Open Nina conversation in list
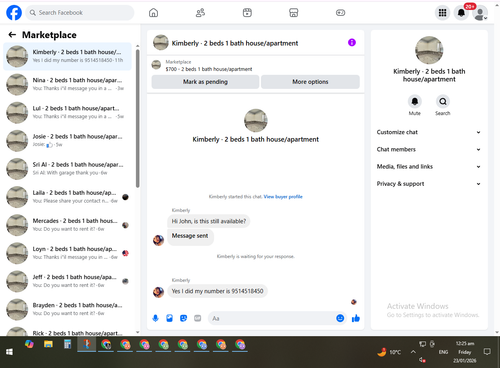The height and width of the screenshot is (368, 500). [67, 84]
